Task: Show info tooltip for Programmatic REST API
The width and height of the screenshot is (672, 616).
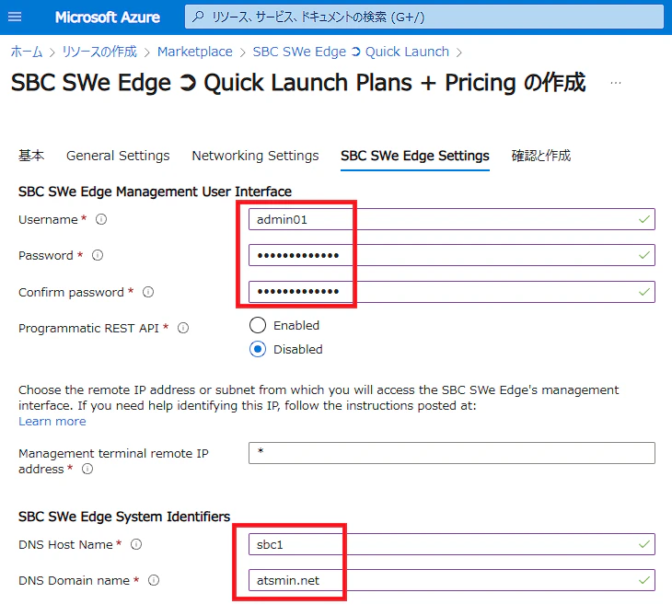Action: [183, 329]
